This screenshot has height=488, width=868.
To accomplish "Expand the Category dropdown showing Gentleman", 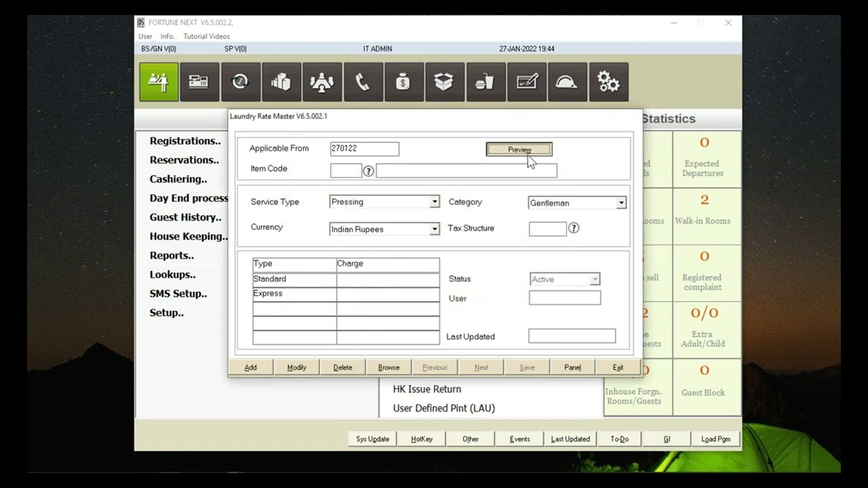I will tap(621, 203).
